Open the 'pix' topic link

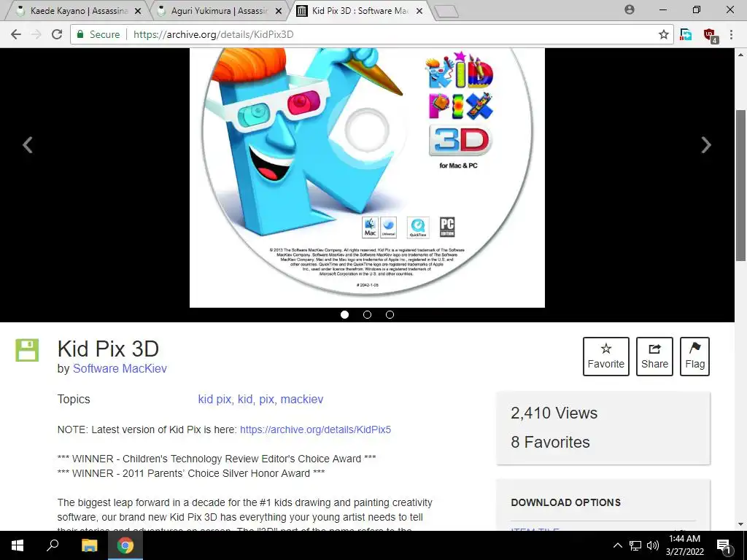(266, 399)
